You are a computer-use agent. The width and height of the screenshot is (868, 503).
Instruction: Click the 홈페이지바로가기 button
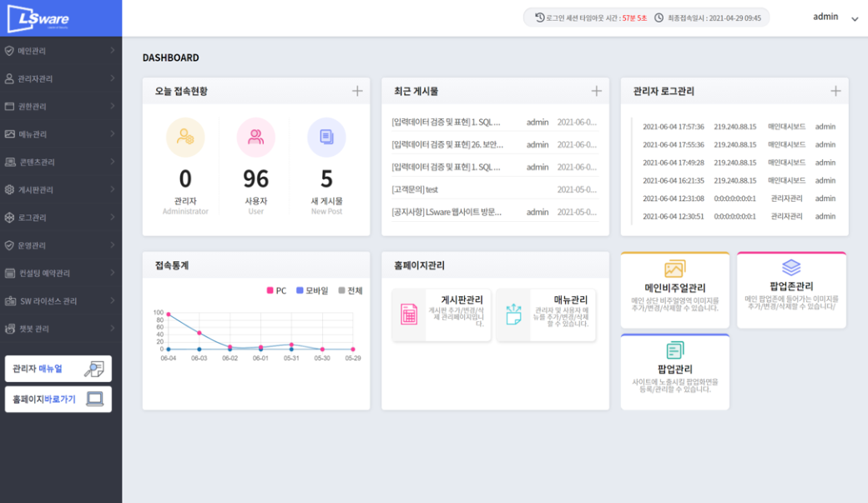click(x=58, y=400)
